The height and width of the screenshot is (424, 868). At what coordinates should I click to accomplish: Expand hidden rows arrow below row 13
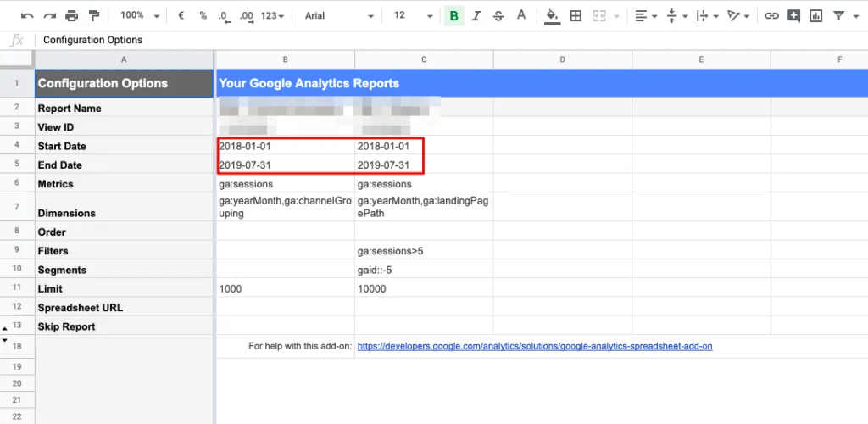[x=5, y=340]
